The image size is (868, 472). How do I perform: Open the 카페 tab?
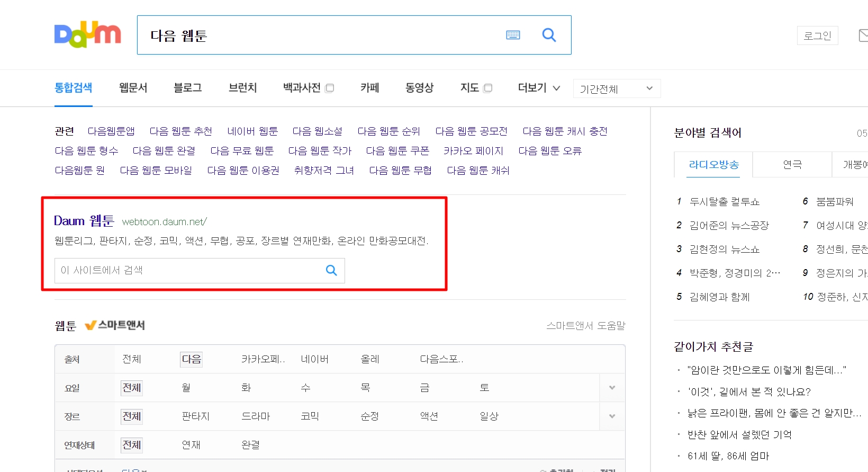[370, 88]
